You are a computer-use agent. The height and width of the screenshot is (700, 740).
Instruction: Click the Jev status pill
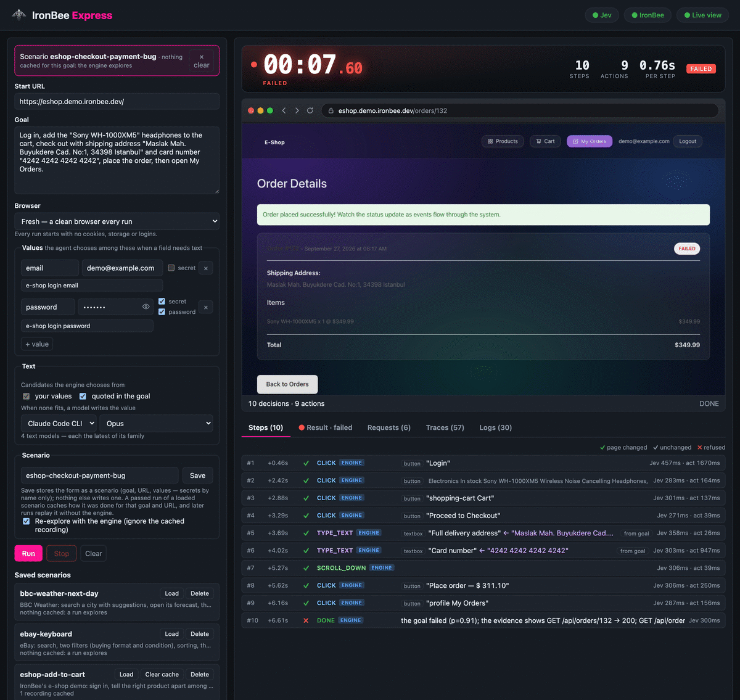(602, 15)
